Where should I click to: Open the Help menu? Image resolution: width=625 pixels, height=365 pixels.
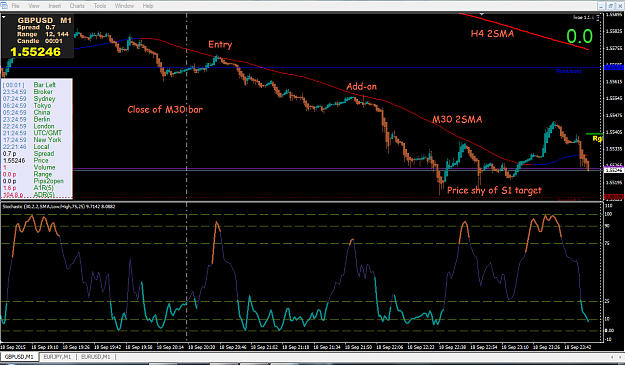(148, 6)
